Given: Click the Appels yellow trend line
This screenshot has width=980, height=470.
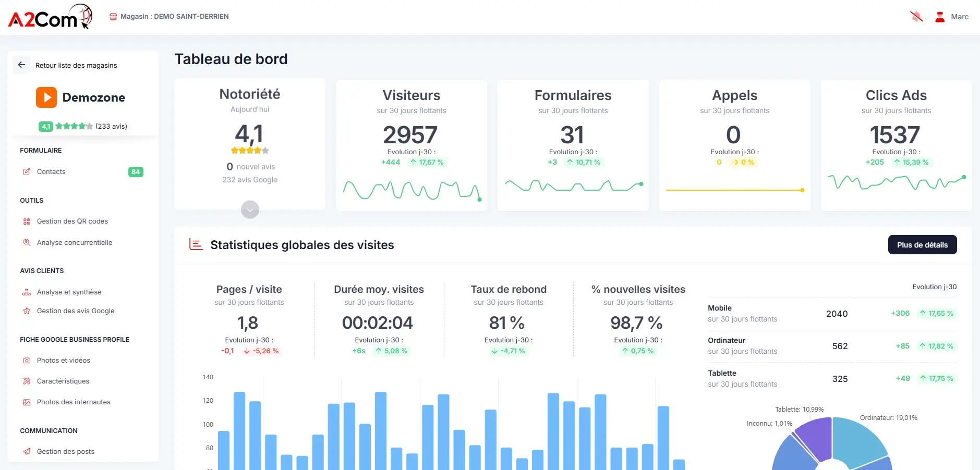Looking at the screenshot, I should pyautogui.click(x=735, y=190).
